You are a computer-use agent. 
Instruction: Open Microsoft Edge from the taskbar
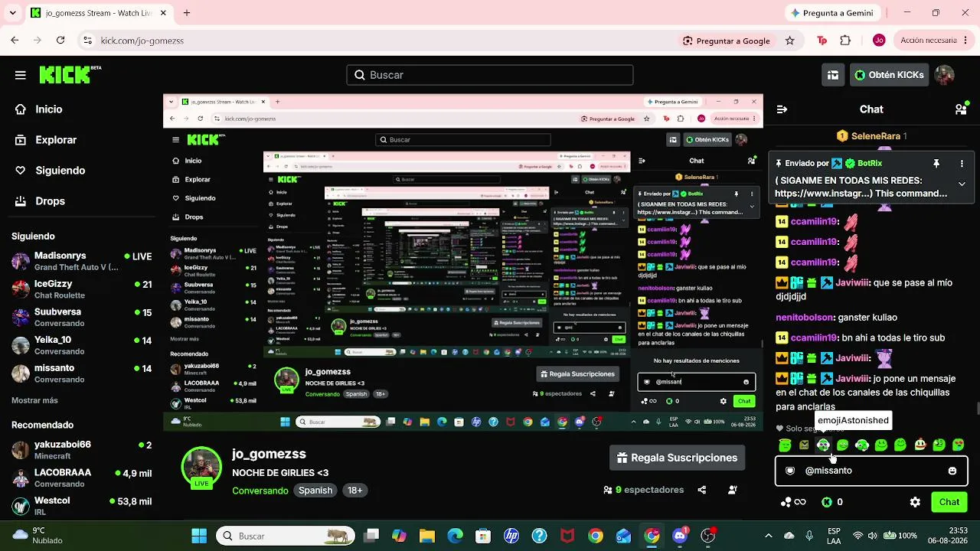[x=455, y=536]
